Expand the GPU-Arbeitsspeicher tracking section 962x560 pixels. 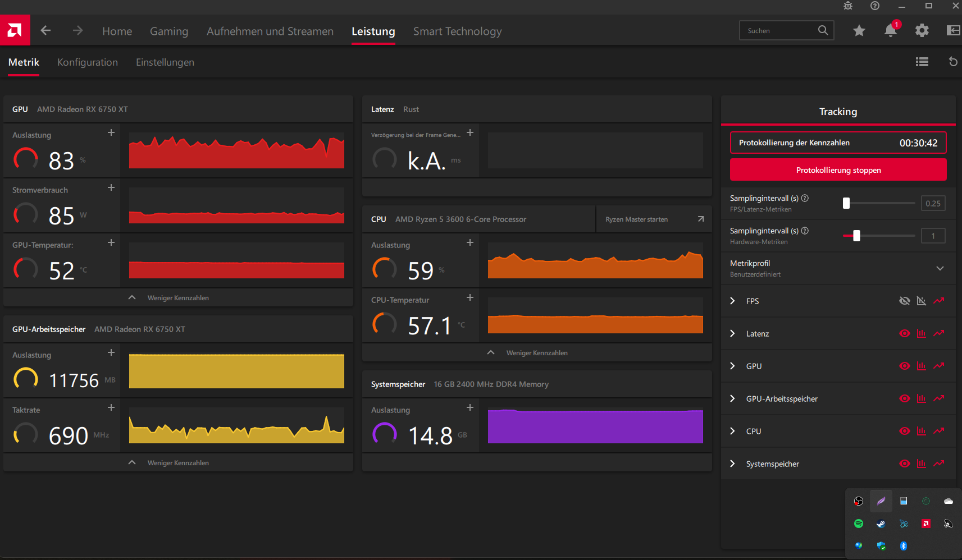pyautogui.click(x=732, y=398)
